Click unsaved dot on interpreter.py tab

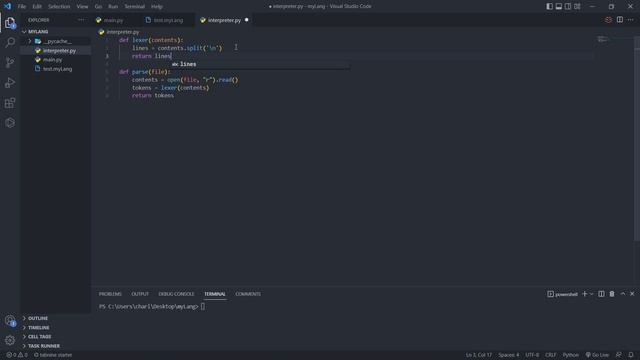[x=247, y=20]
